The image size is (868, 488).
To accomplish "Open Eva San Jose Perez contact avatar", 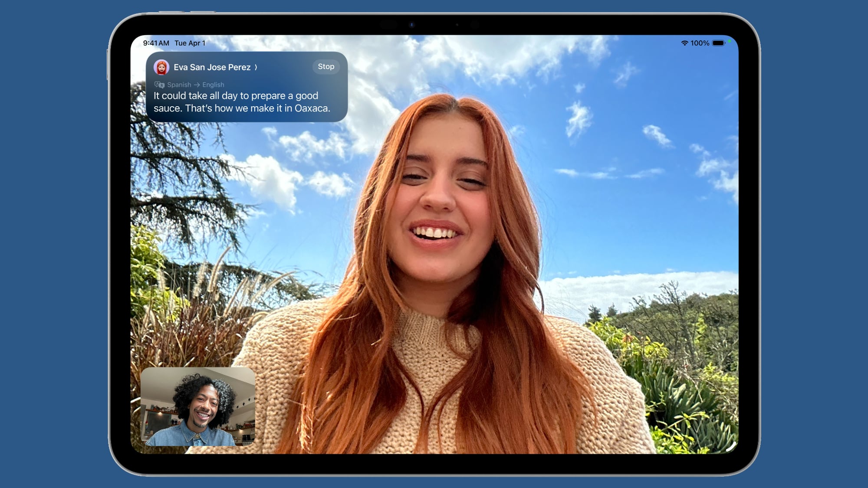I will 161,67.
